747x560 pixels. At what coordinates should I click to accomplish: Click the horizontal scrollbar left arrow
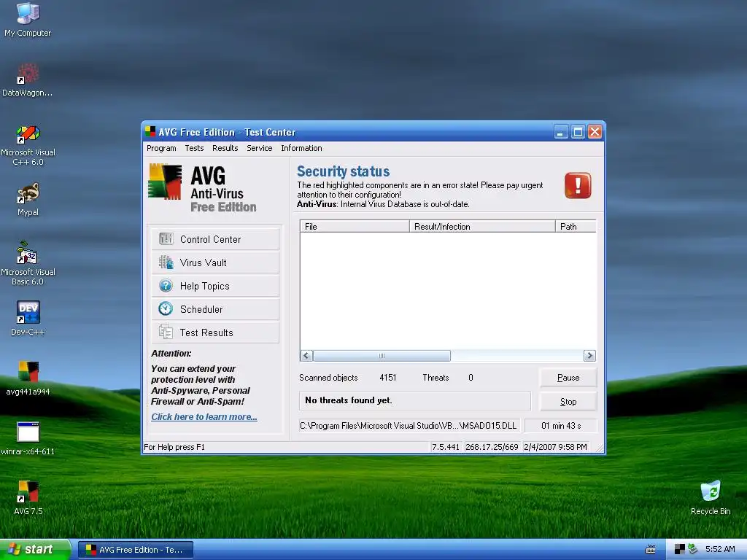tap(306, 356)
